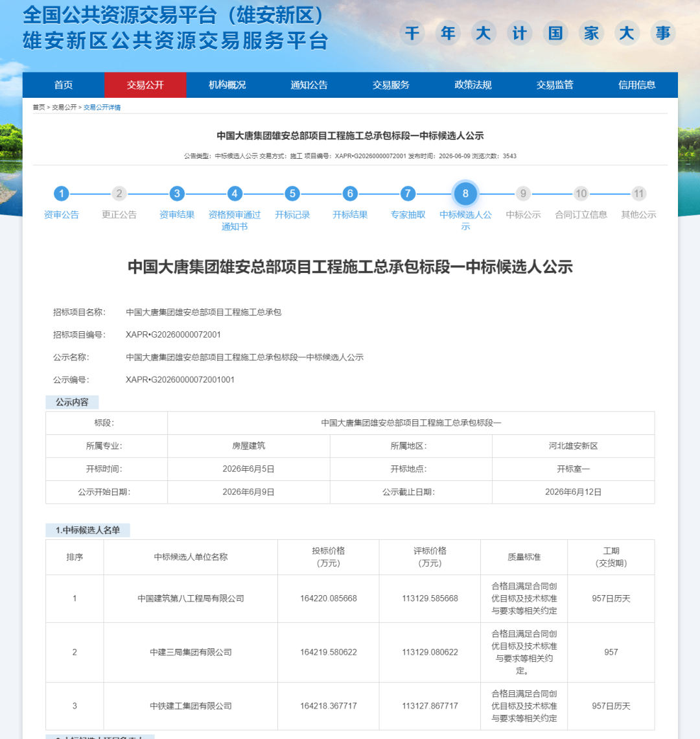Select step 5 circle 开标记录
This screenshot has height=739, width=700.
click(x=292, y=193)
